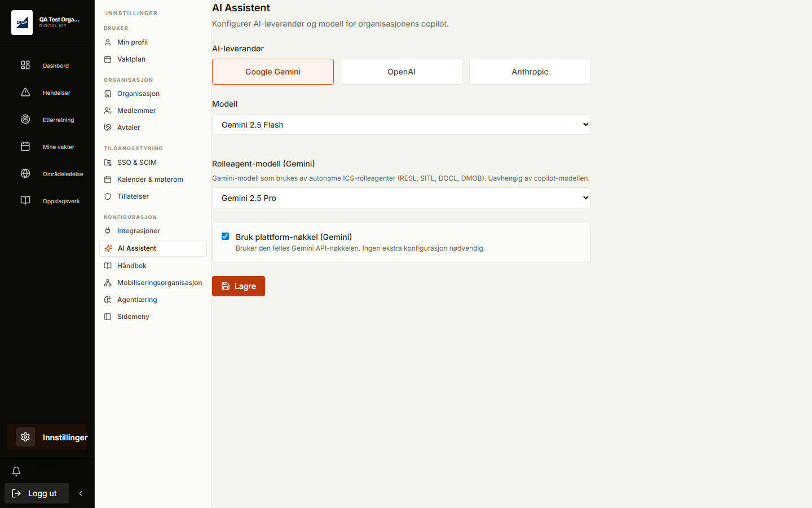Screen dimensions: 812x508
Task: Click the Mobiliseringsorganisasjon org-chart icon
Action: point(108,283)
